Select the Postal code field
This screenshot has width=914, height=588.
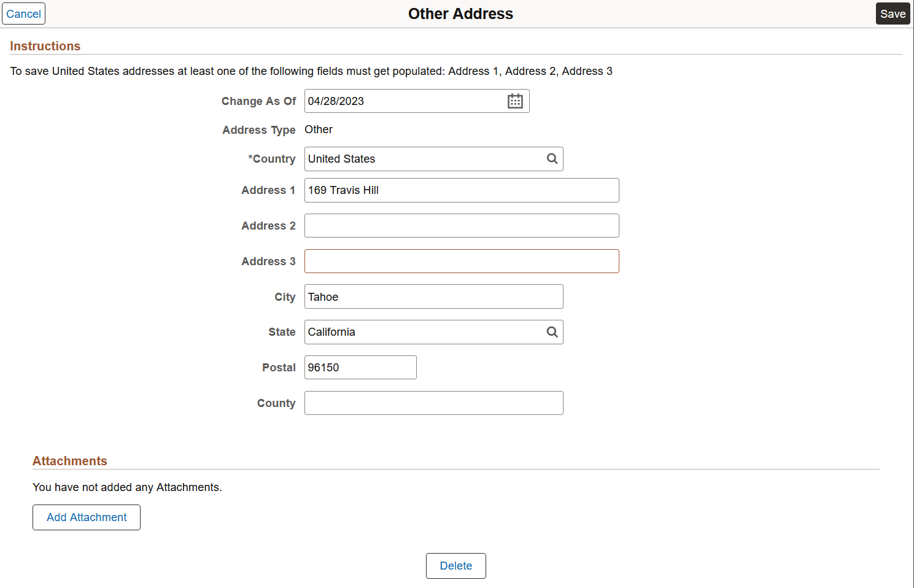(x=360, y=367)
